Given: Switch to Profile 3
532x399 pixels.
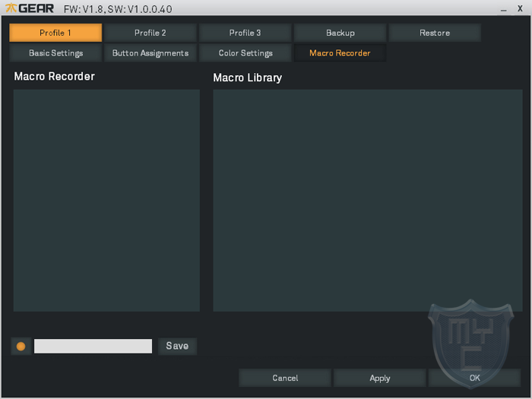Looking at the screenshot, I should (245, 33).
